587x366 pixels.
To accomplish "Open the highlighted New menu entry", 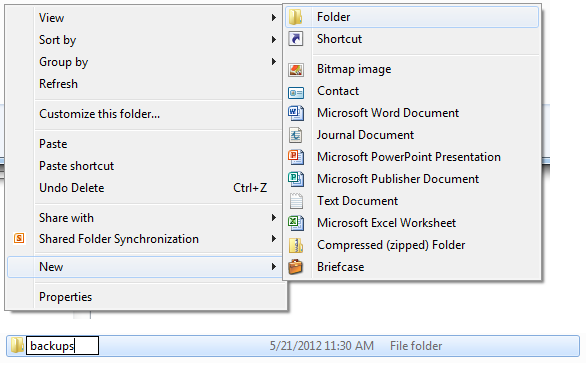I will click(x=144, y=267).
